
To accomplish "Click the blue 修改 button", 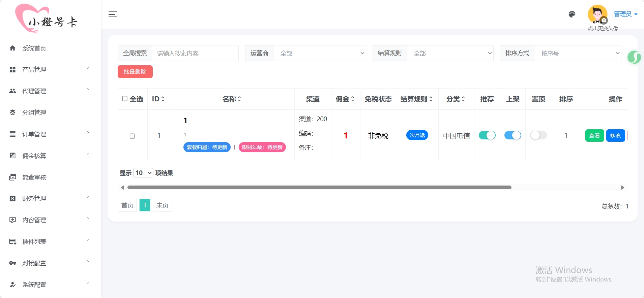I will coord(615,135).
